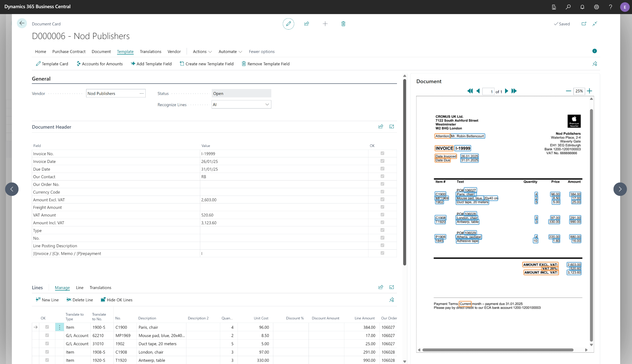Screen dimensions: 632x364
Task: Open page in new window icon
Action: tap(584, 24)
